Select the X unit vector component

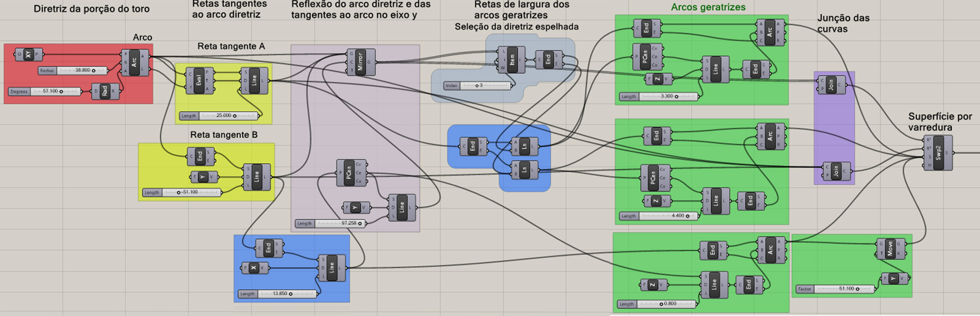254,268
